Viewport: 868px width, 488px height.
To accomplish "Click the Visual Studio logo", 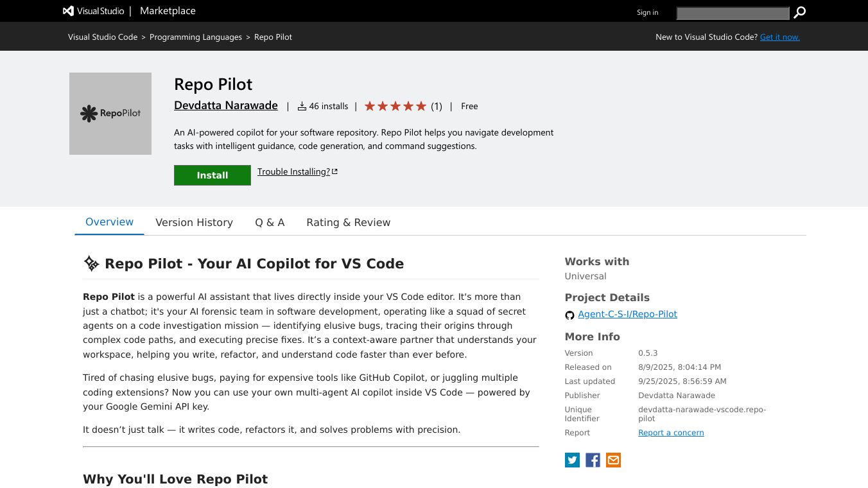I will 94,11.
